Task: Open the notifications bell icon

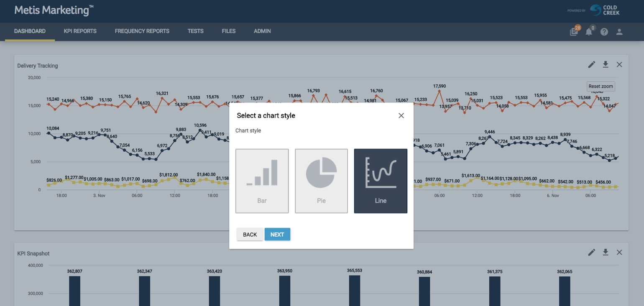Action: click(x=589, y=31)
